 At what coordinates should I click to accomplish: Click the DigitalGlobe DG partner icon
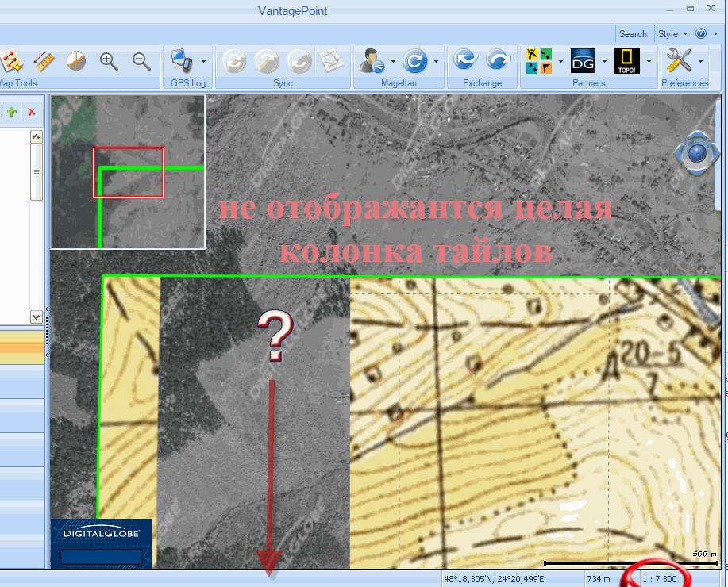click(x=583, y=61)
